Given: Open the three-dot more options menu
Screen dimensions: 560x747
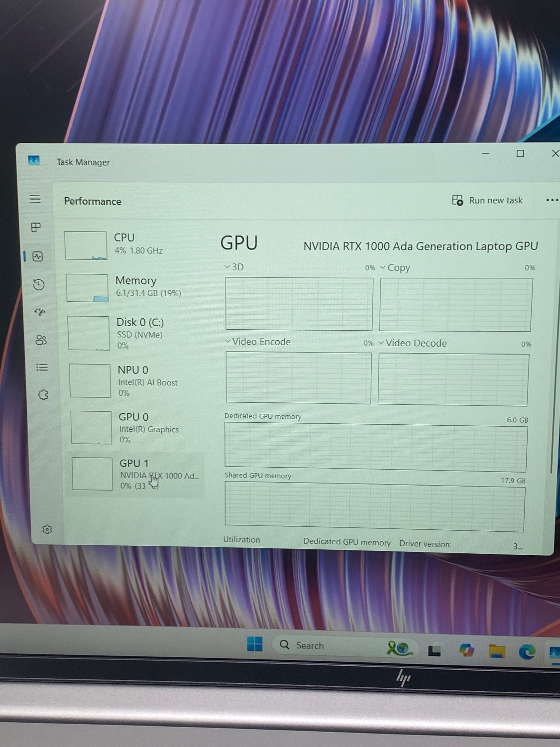Looking at the screenshot, I should point(552,200).
